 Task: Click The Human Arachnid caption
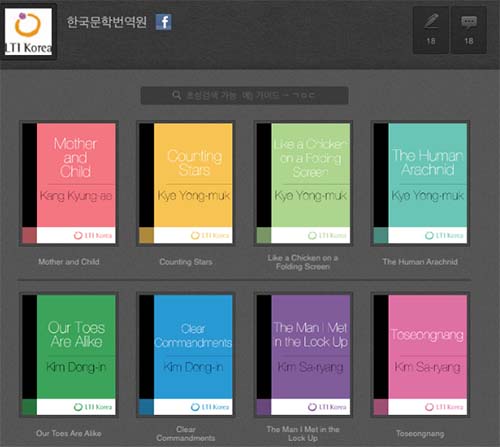tap(420, 262)
